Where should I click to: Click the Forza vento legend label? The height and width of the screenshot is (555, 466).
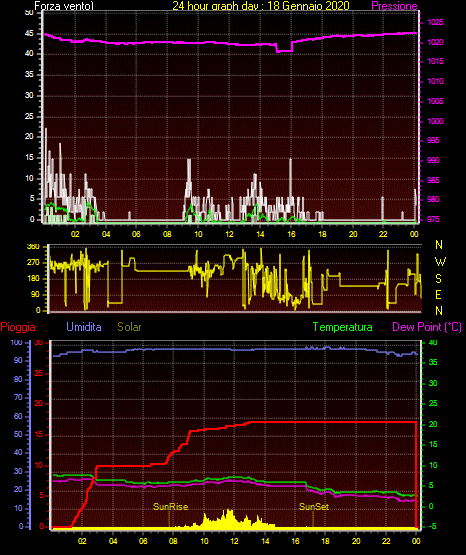click(64, 6)
